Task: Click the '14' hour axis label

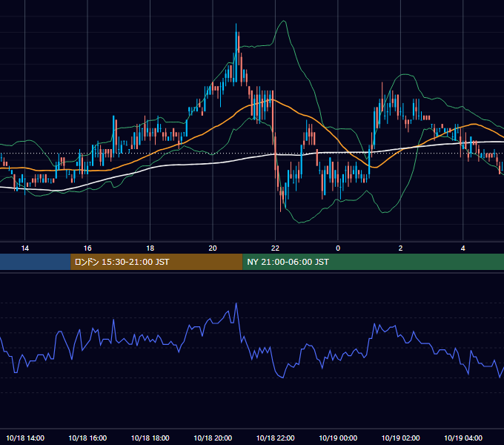Action: coord(24,248)
